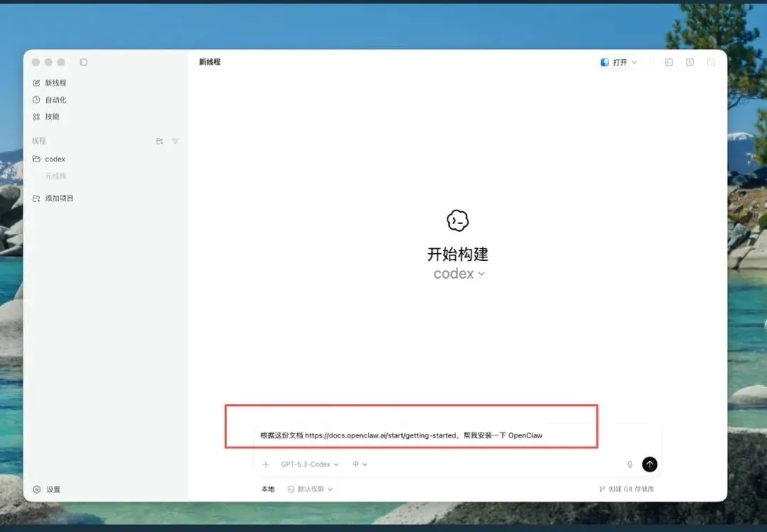
Task: Open the 技能 section
Action: pos(46,117)
